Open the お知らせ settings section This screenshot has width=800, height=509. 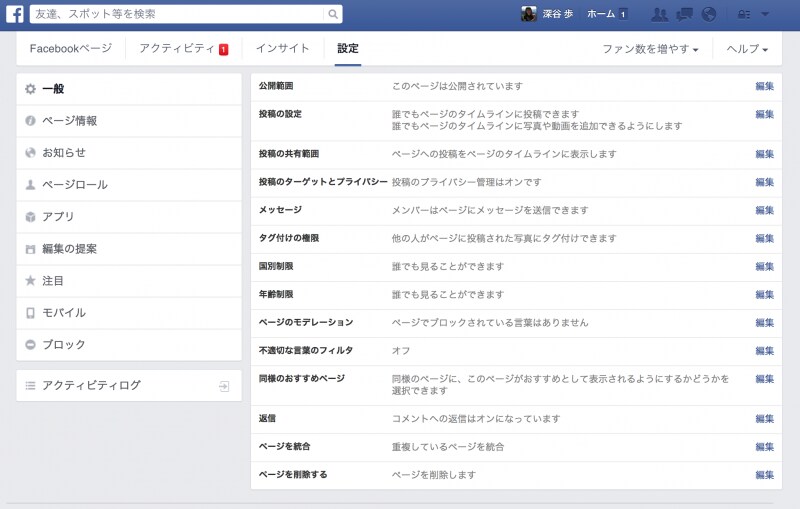[x=129, y=152]
